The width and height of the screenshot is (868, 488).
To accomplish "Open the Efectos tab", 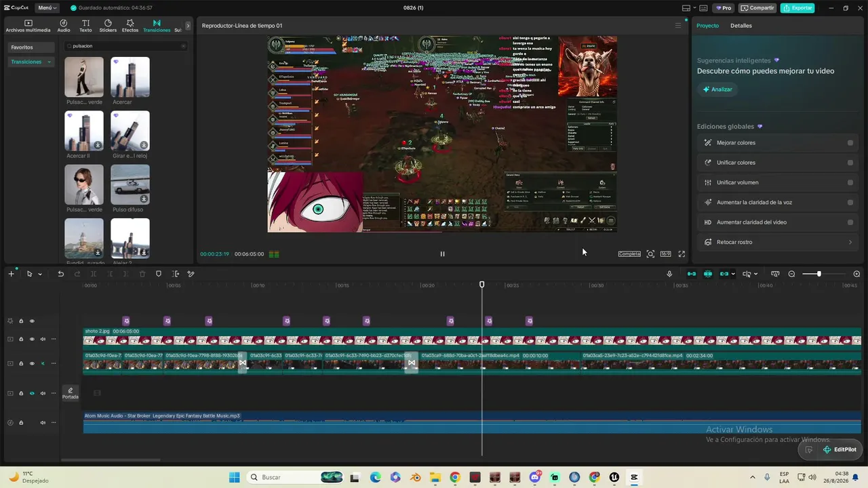I will click(x=130, y=26).
